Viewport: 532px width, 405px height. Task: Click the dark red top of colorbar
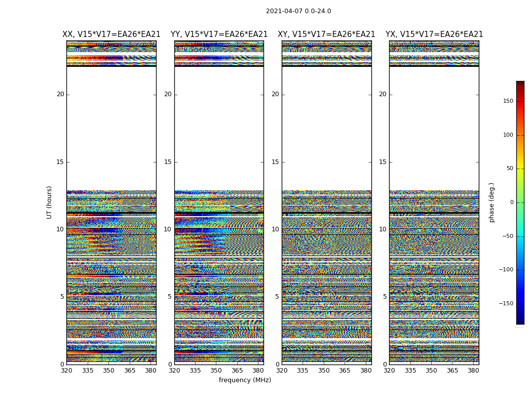[x=520, y=84]
